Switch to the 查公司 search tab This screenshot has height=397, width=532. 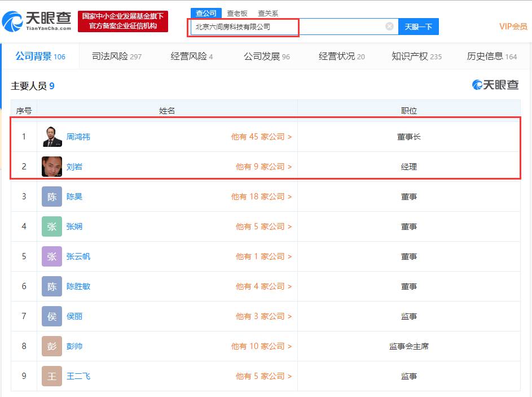[x=206, y=13]
